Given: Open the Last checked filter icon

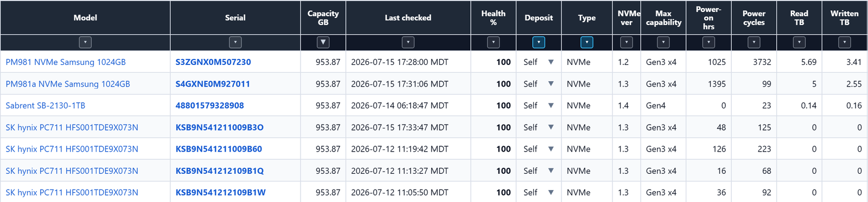Looking at the screenshot, I should pyautogui.click(x=408, y=42).
